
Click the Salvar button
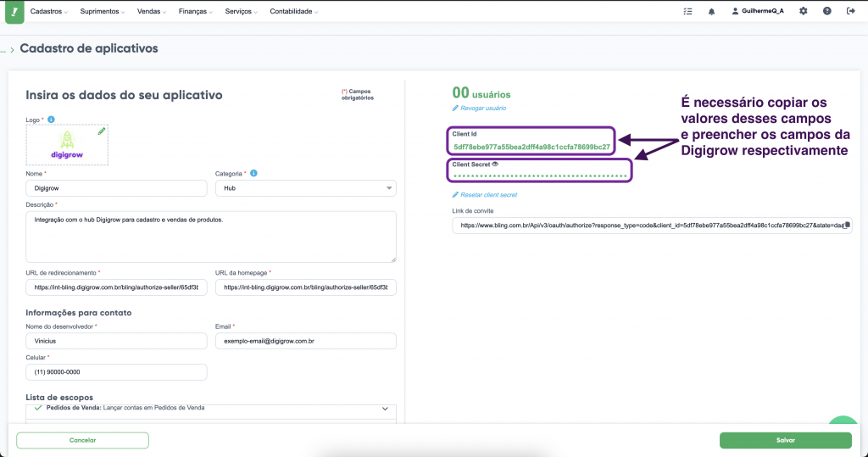[785, 440]
